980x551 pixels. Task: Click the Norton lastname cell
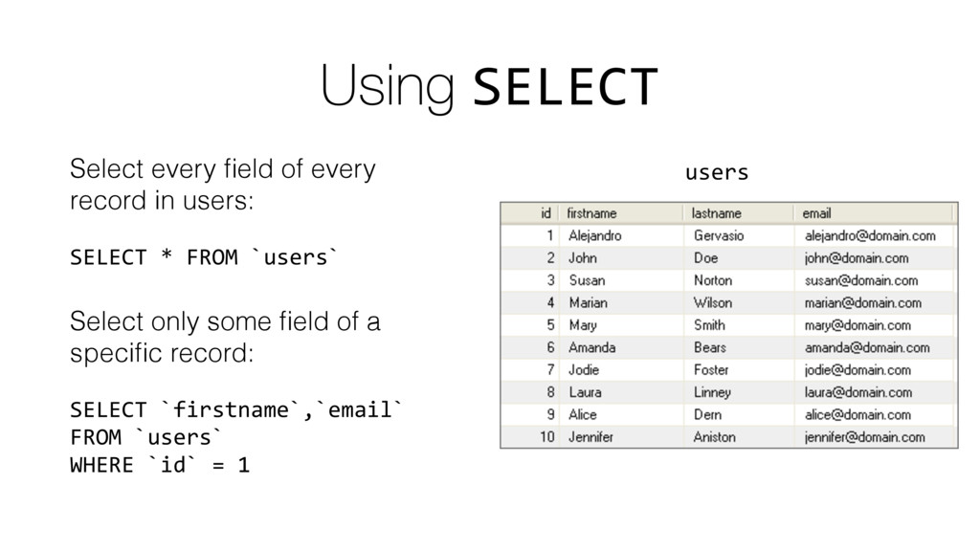coord(739,280)
